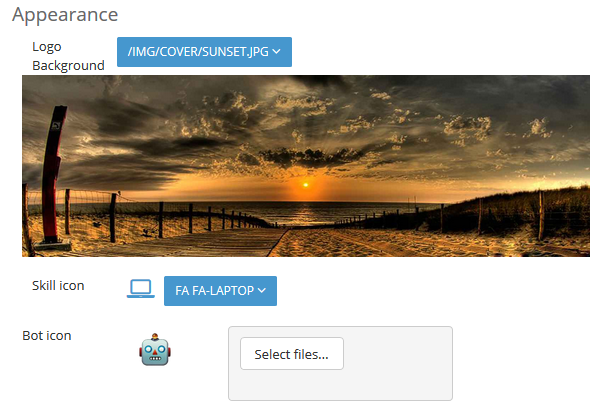Click the sunset cover image preview
The image size is (596, 405).
click(306, 166)
